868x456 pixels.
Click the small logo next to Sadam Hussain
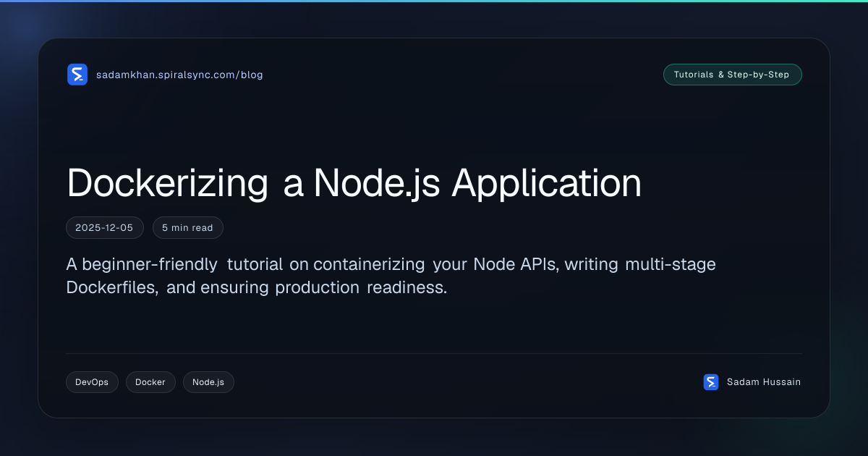[x=711, y=382]
